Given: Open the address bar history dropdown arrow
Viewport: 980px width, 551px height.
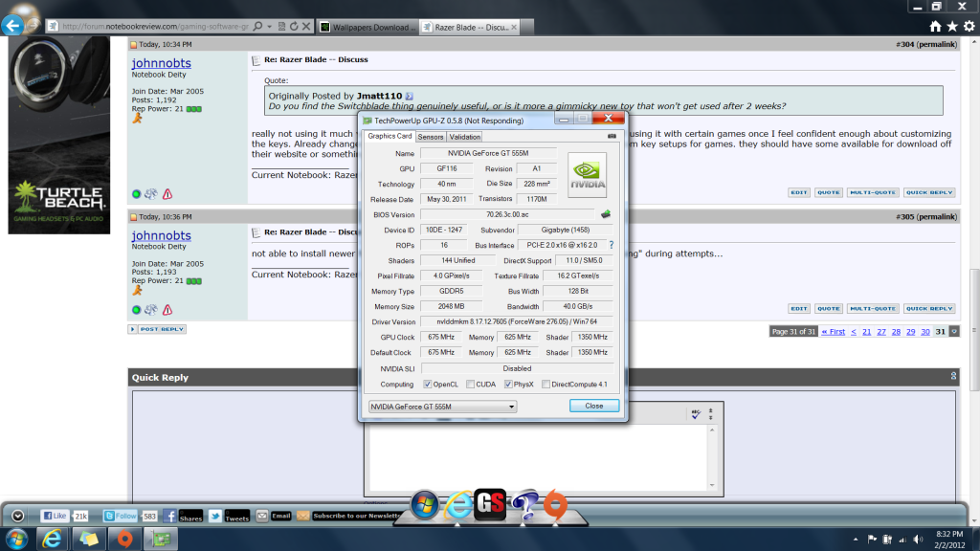Looking at the screenshot, I should pyautogui.click(x=269, y=26).
